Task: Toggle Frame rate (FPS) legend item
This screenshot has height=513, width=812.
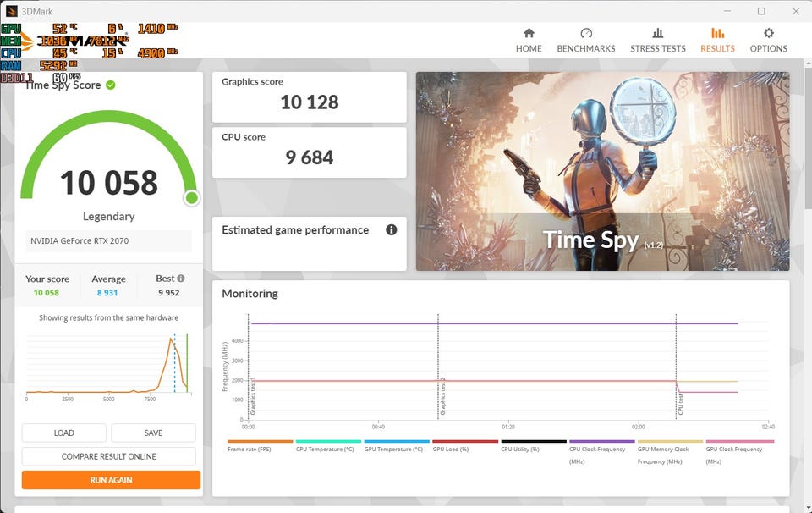Action: coord(260,445)
